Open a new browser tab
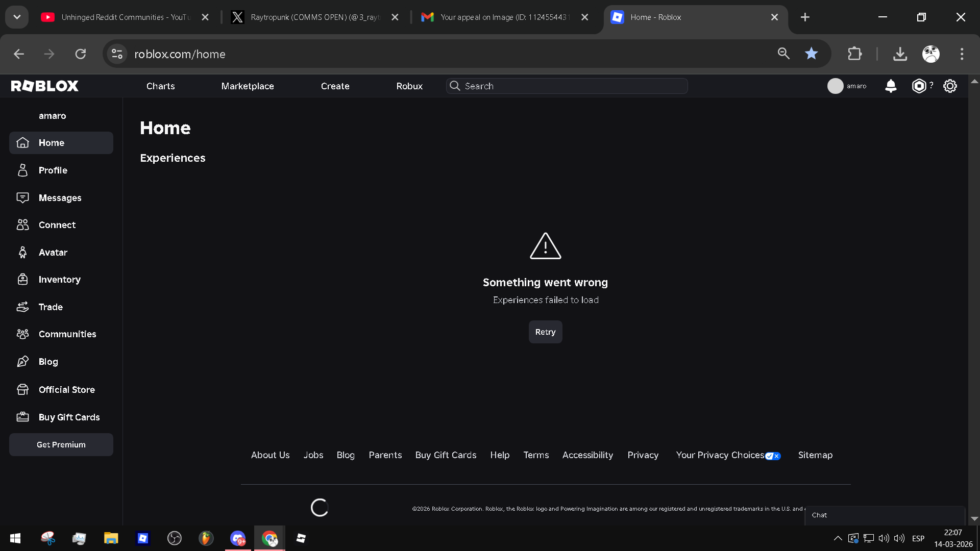This screenshot has height=551, width=980. pos(805,17)
